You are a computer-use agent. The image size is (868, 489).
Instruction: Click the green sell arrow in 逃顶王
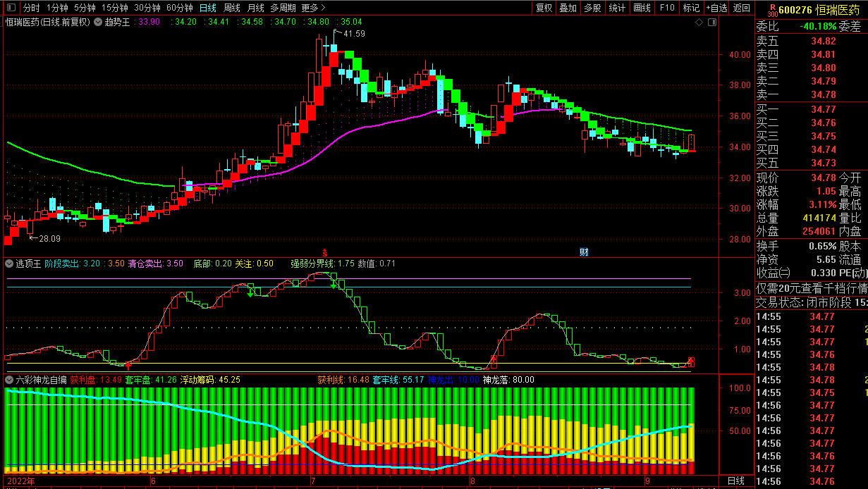250,294
